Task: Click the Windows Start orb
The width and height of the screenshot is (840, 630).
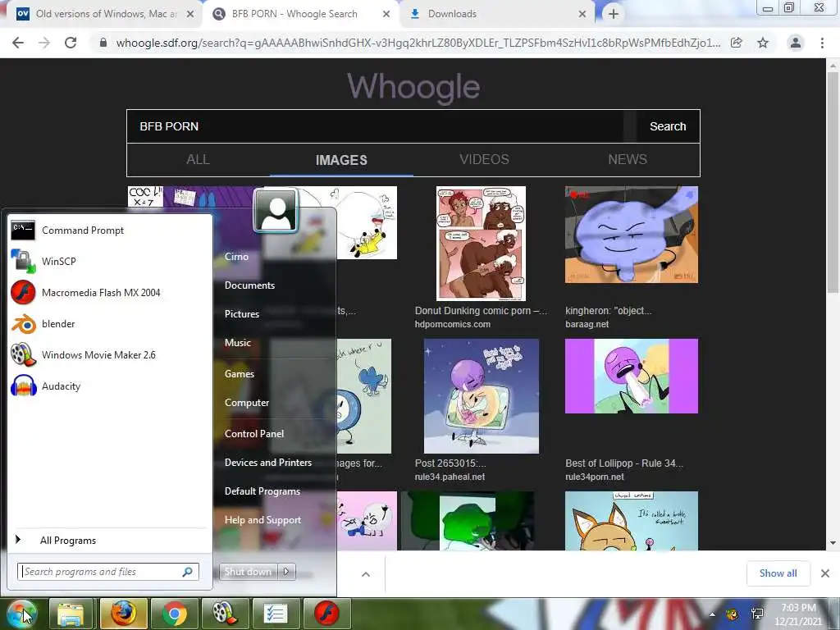Action: [21, 614]
